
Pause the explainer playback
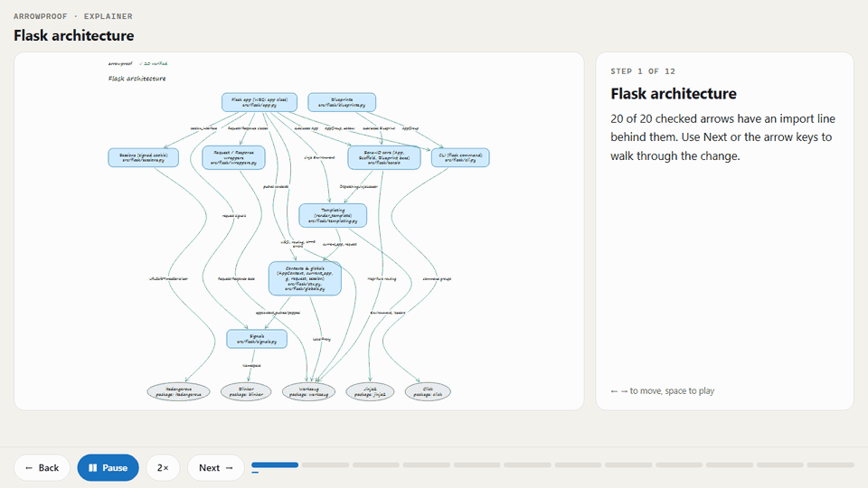(x=108, y=467)
